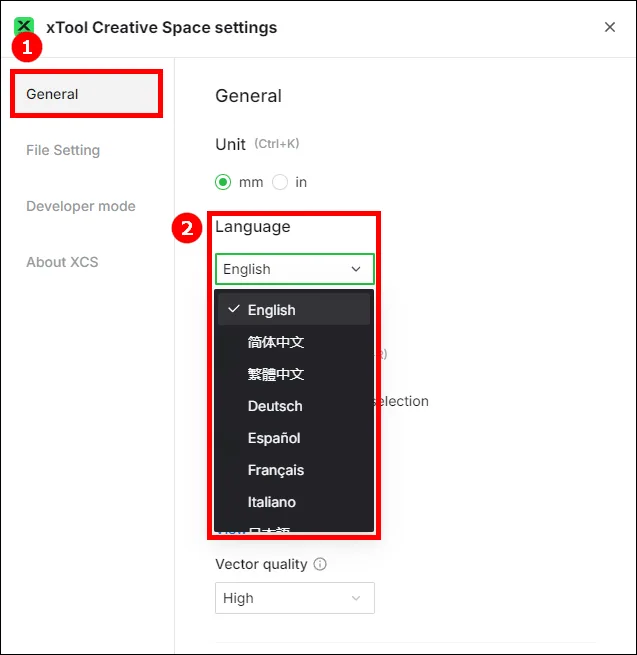Switch to File Setting tab
The height and width of the screenshot is (655, 637).
[x=63, y=150]
